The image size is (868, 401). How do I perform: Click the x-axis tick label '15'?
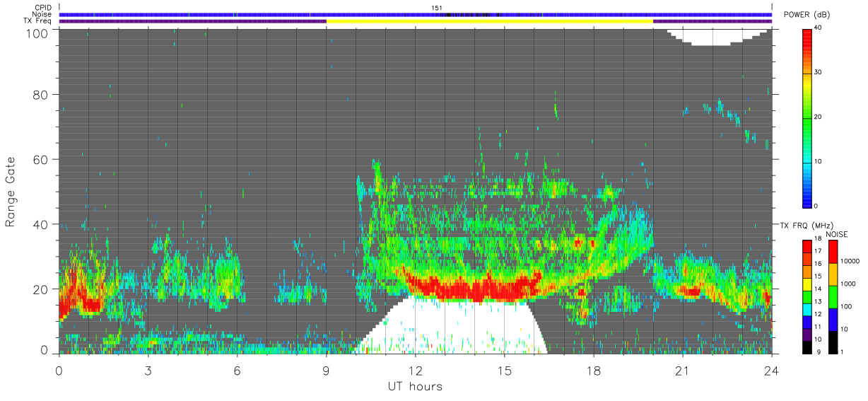point(504,371)
